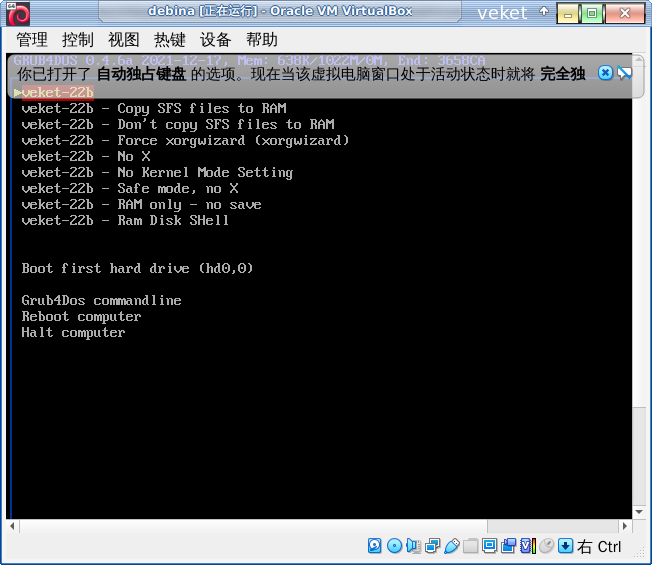Select 'RAM only - no save' entry
The width and height of the screenshot is (652, 565).
point(141,205)
